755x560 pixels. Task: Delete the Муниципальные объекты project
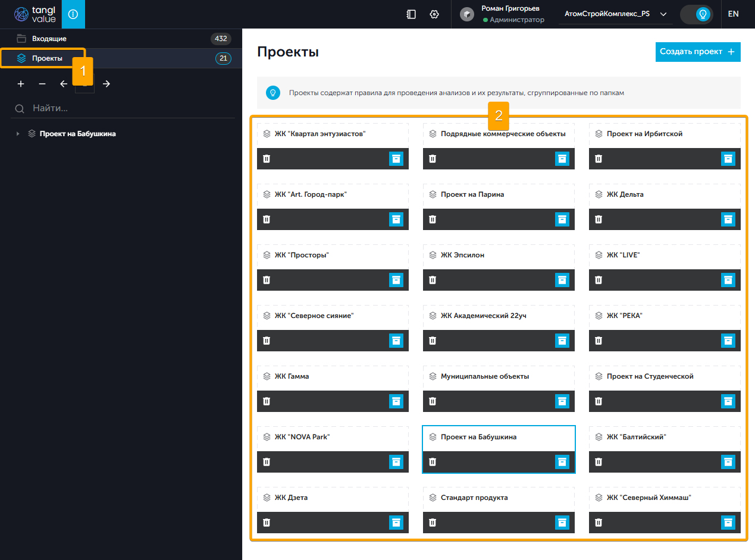click(433, 401)
